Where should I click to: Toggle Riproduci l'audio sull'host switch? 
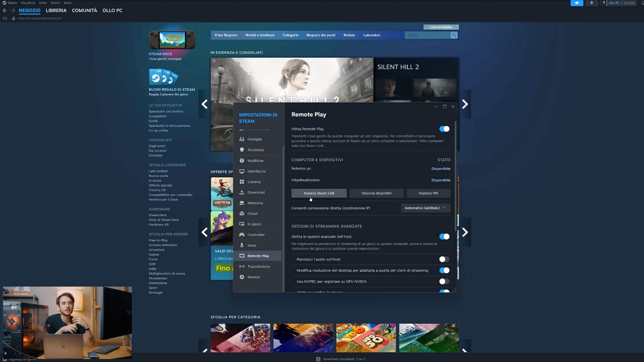pyautogui.click(x=444, y=259)
